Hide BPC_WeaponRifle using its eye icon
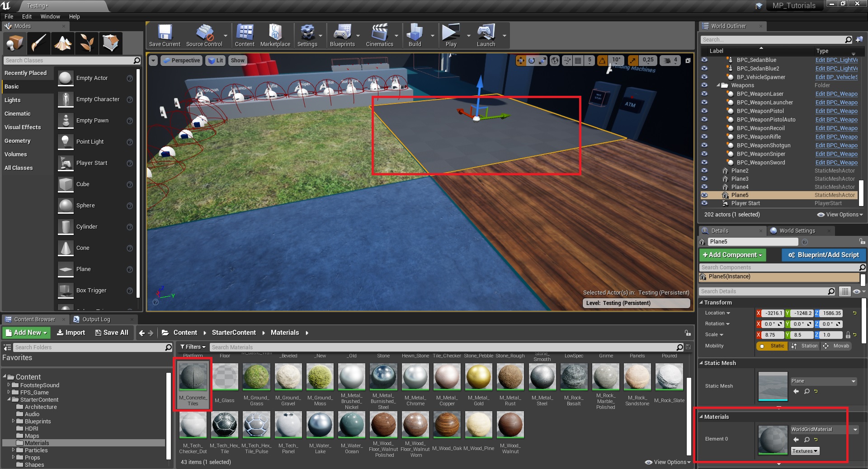 704,137
